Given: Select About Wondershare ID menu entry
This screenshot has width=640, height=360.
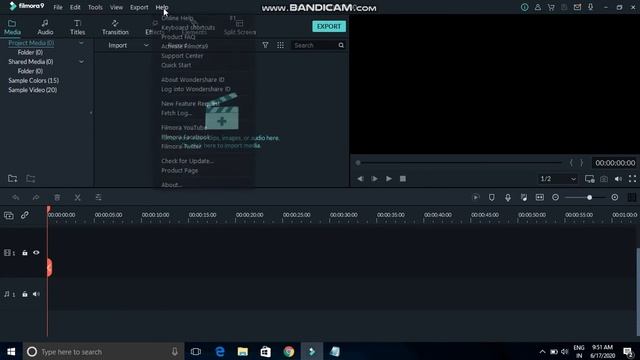Looking at the screenshot, I should [193, 80].
